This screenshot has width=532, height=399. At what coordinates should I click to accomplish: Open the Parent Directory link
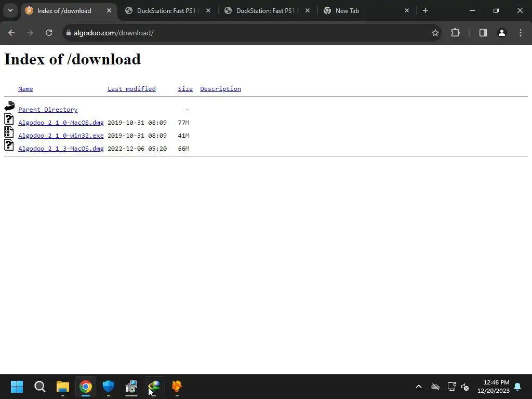click(x=48, y=110)
